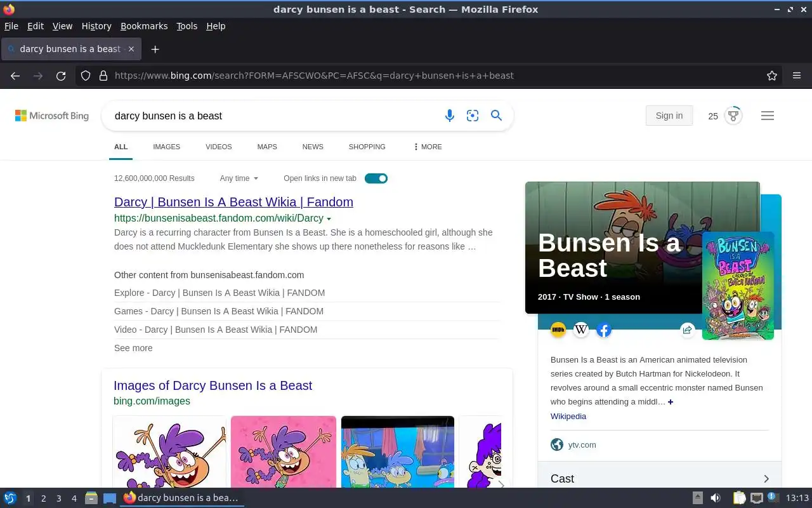The image size is (812, 508).
Task: Open Microsoft Rewards trophy icon
Action: [733, 116]
